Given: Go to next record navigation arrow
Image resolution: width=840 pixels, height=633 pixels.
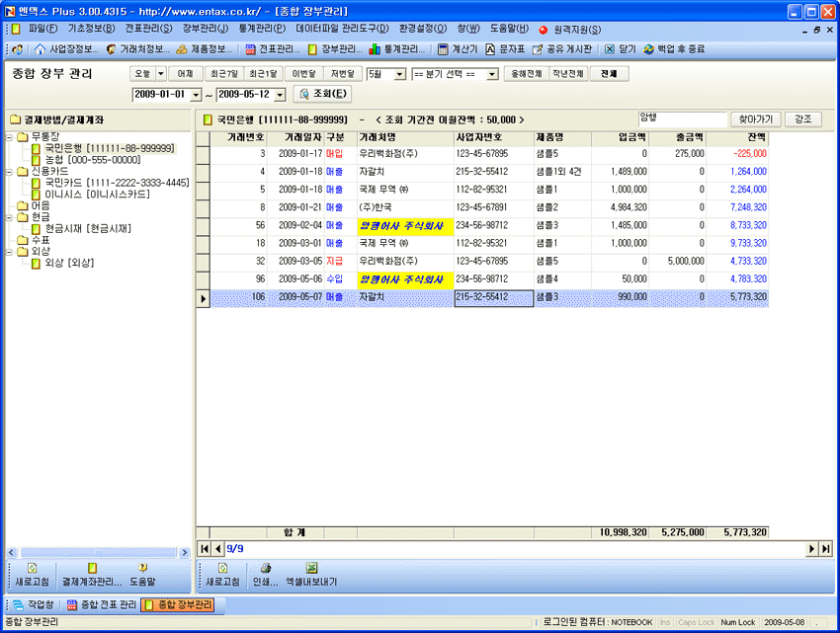Looking at the screenshot, I should click(x=812, y=548).
